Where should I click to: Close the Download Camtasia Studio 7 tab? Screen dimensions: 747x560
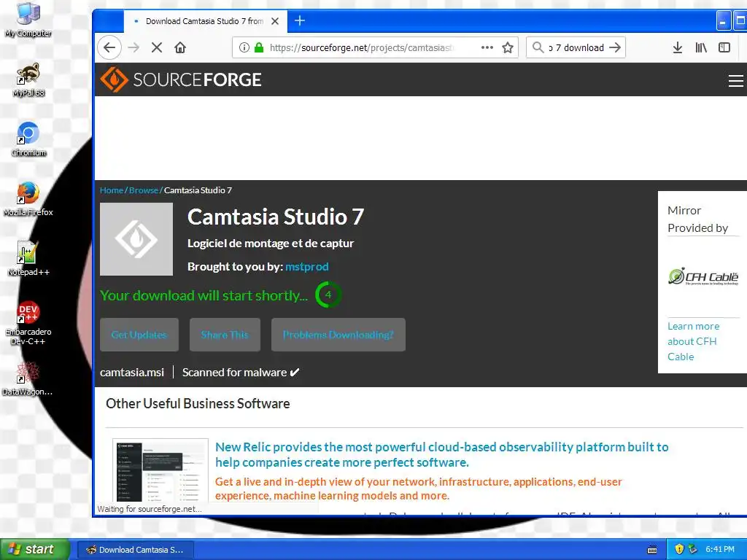pos(275,21)
